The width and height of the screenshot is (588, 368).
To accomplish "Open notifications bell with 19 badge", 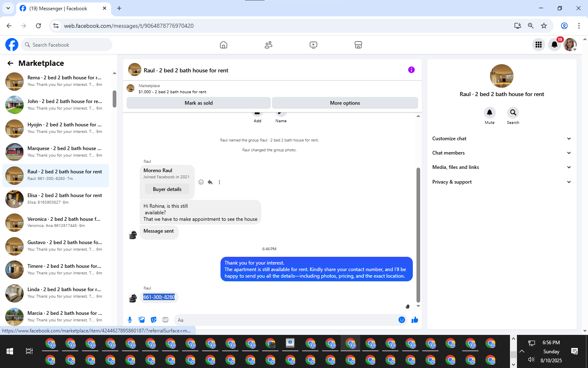I will tap(555, 45).
